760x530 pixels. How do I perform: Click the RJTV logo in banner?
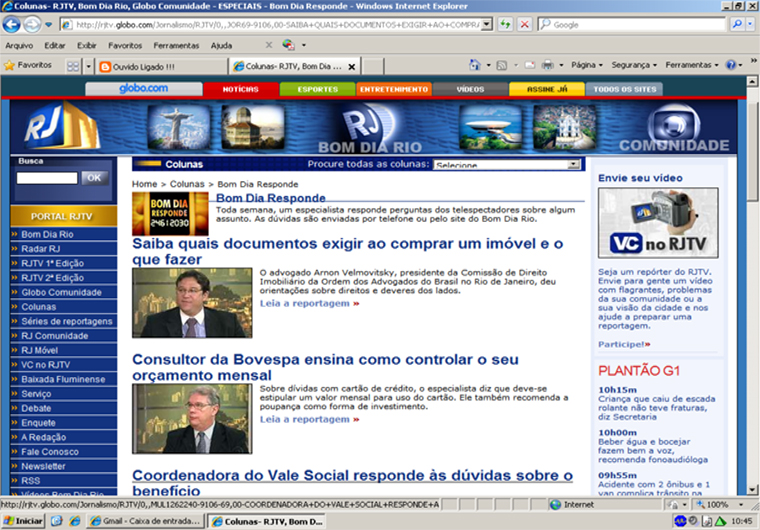tap(62, 127)
